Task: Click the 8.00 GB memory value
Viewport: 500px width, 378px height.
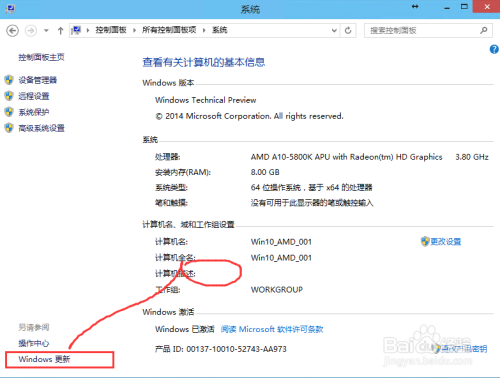Action: [265, 172]
